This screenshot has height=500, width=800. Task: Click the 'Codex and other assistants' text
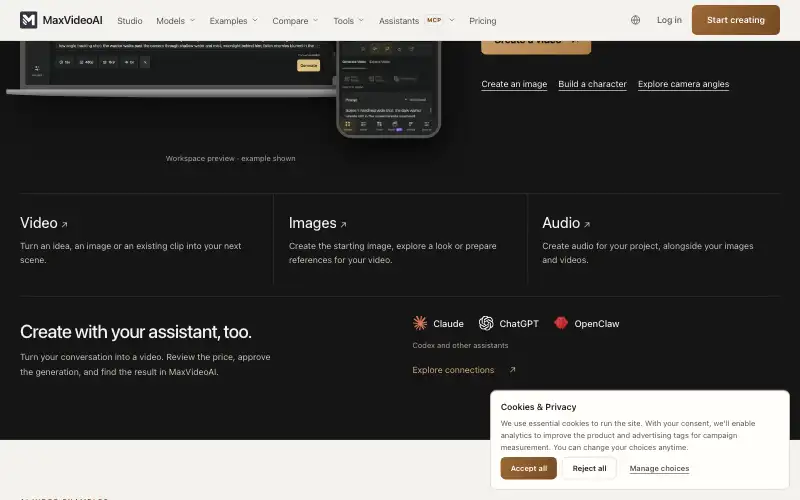(x=460, y=345)
